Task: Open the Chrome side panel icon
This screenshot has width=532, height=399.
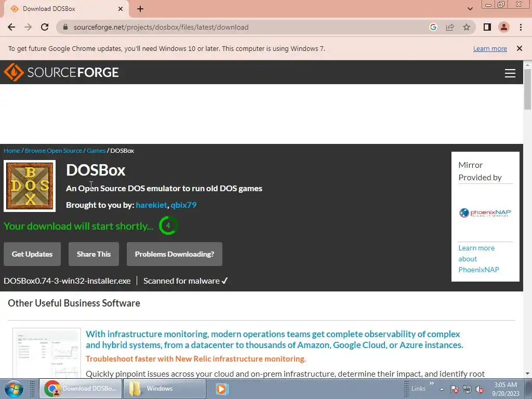Action: (487, 27)
